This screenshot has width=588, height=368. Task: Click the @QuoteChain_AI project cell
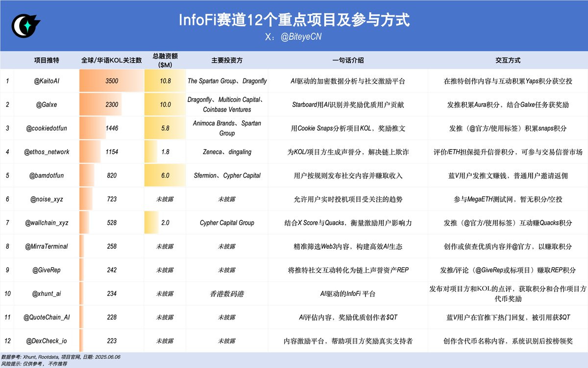click(x=47, y=317)
